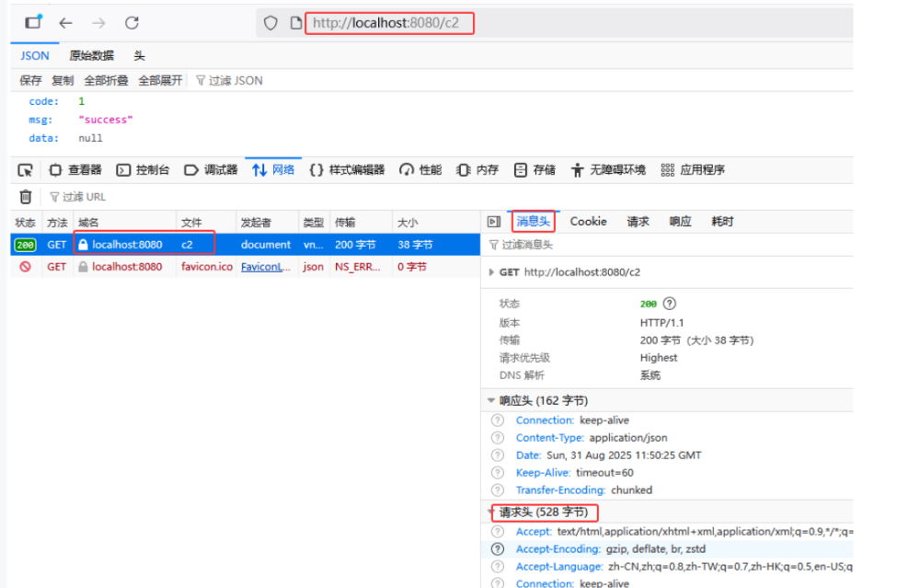Viewport: 909px width, 588px height.
Task: Click help icon beside Content-Type header
Action: (x=498, y=438)
